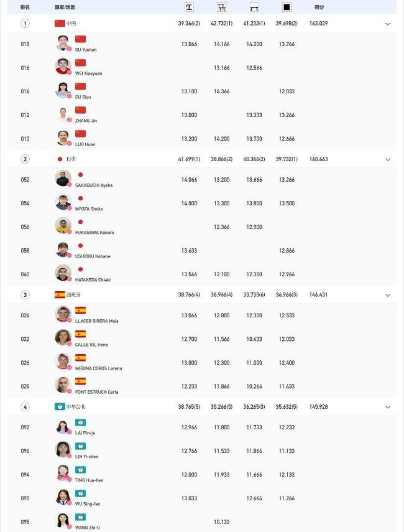Click the balance beam apparatus icon

[254, 7]
